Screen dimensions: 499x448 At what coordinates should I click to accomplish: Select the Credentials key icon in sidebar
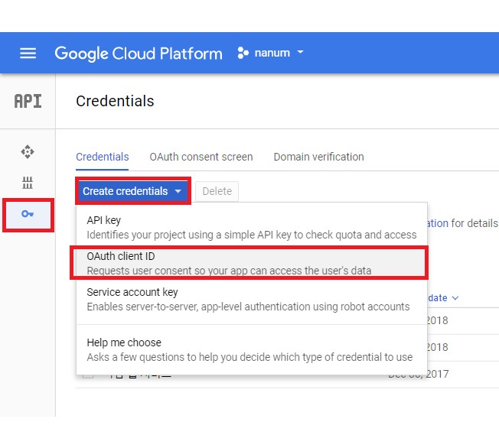click(28, 214)
